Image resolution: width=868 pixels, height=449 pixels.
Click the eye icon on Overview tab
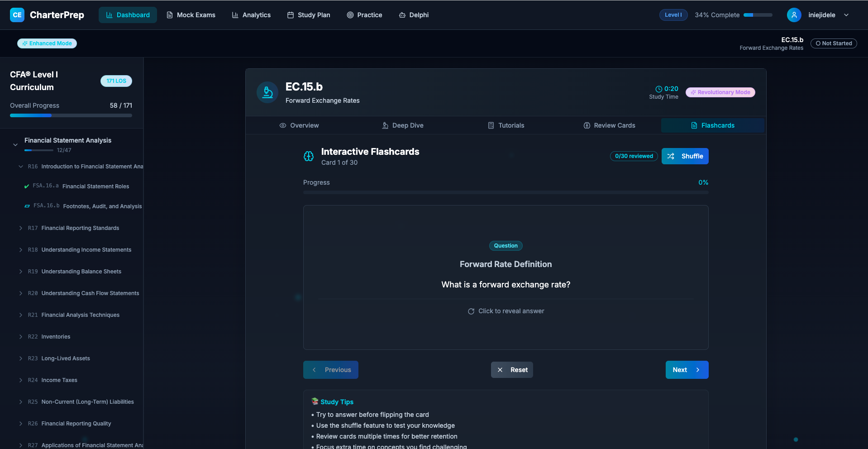(x=283, y=125)
